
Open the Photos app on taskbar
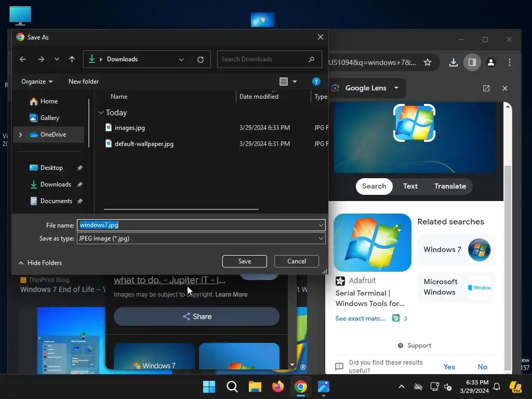click(324, 387)
